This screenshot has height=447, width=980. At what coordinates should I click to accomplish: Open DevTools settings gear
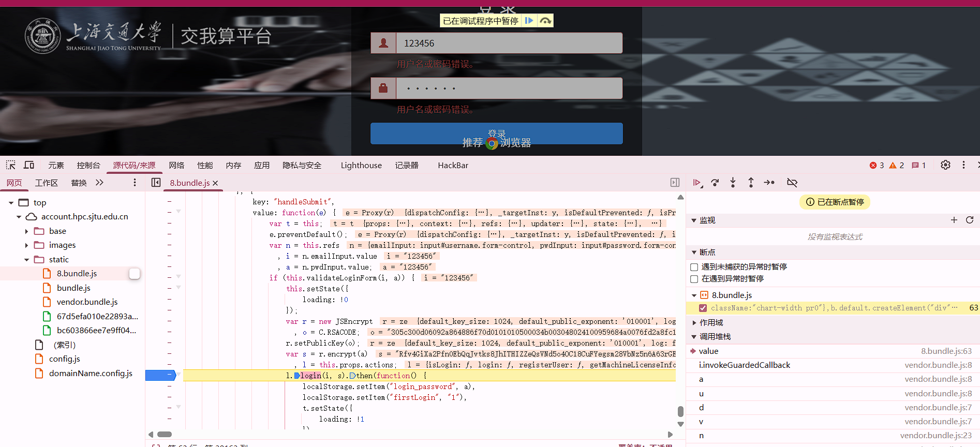(945, 165)
